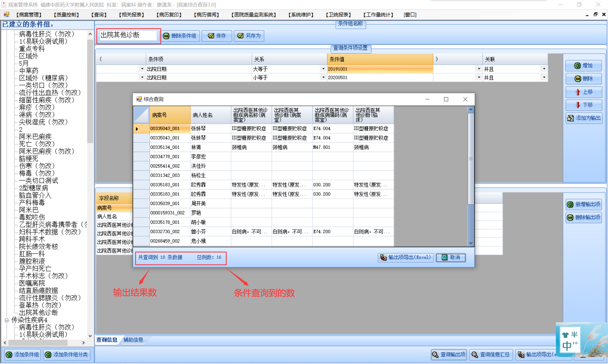
Task: Open the 大等于 relation dropdown
Action: tap(323, 69)
